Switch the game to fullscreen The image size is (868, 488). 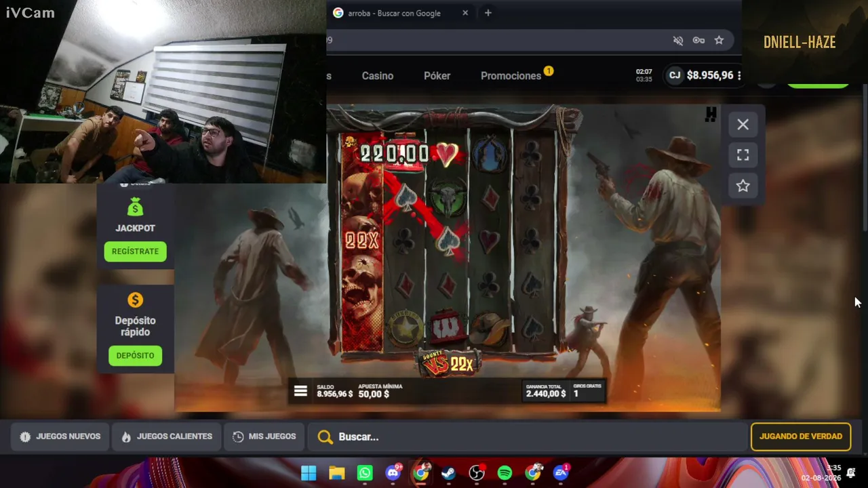click(743, 155)
